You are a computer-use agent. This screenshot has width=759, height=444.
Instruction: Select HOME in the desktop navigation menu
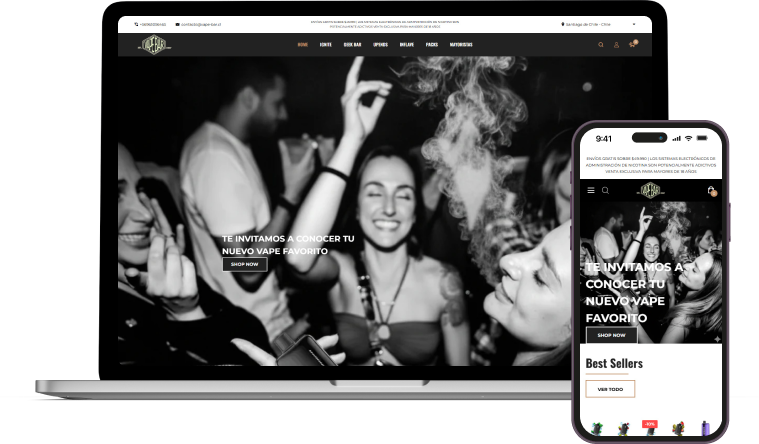[x=303, y=45]
